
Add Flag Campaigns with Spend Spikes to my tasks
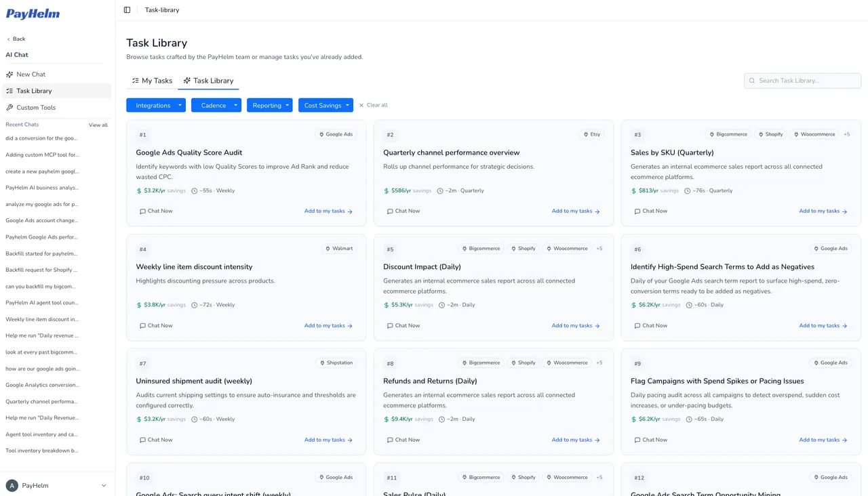tap(823, 440)
